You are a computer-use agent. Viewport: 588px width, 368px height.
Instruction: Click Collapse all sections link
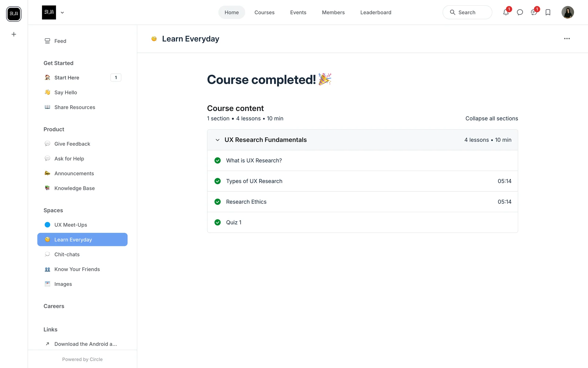492,118
